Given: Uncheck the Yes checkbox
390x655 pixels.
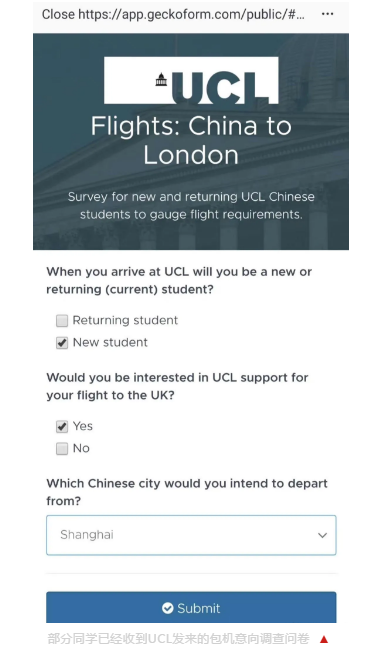Looking at the screenshot, I should [62, 427].
